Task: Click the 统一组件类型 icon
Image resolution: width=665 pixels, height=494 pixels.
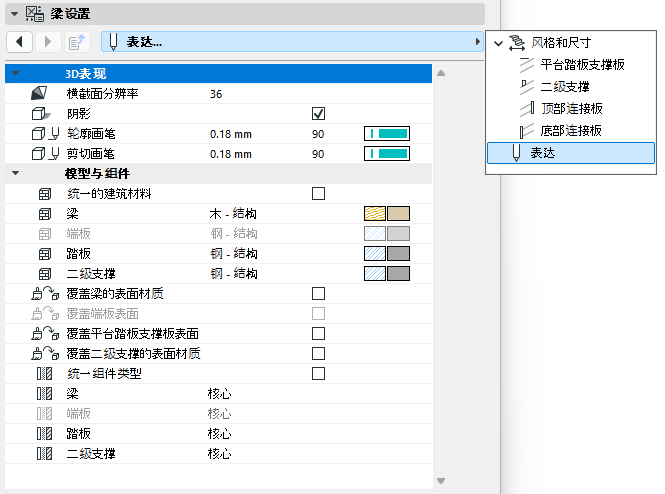Action: click(x=45, y=374)
